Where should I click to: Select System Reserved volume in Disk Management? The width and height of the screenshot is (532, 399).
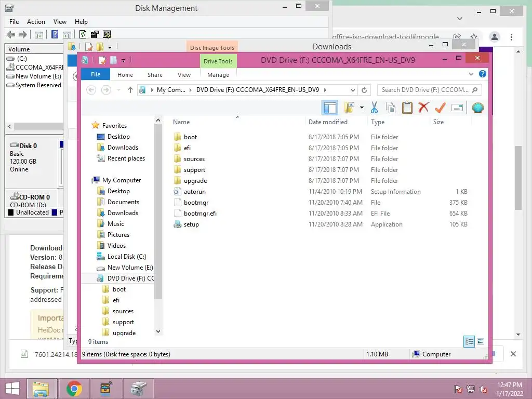[38, 85]
